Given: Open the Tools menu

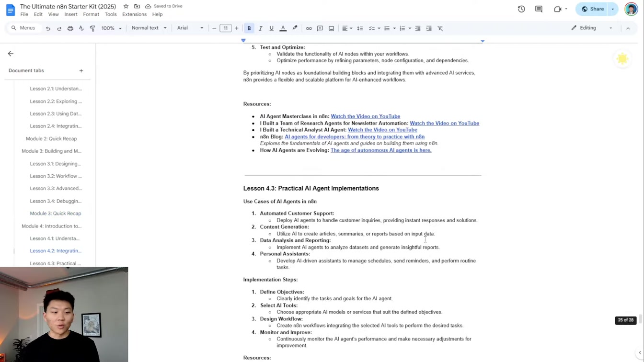Looking at the screenshot, I should (x=111, y=14).
